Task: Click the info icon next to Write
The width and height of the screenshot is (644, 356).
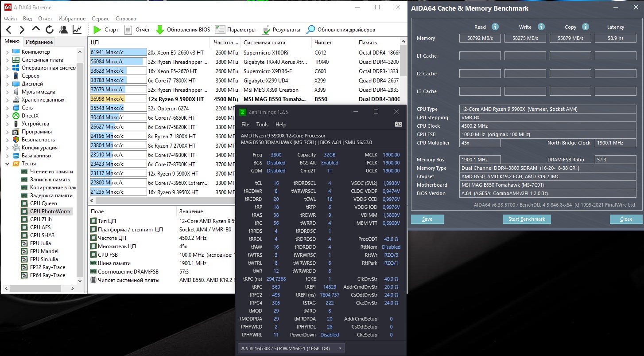Action: tap(541, 27)
